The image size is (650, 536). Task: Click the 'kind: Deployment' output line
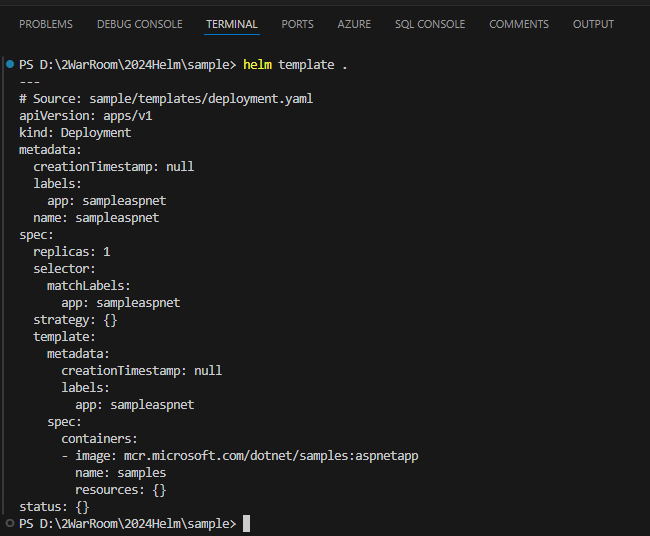[x=75, y=133]
